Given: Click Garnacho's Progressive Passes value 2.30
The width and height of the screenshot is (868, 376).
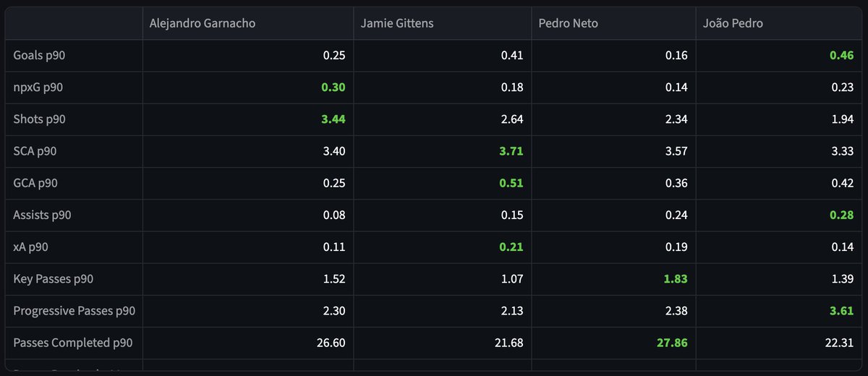Looking at the screenshot, I should [333, 311].
